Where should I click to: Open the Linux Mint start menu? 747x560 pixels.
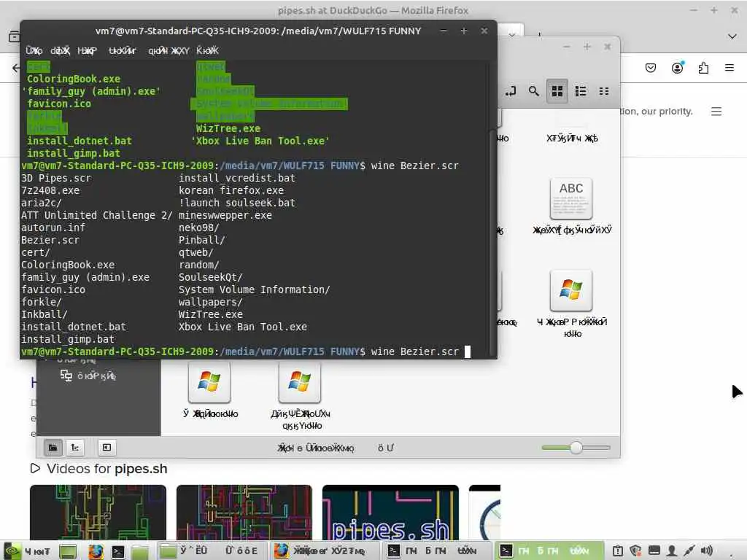pos(28,551)
